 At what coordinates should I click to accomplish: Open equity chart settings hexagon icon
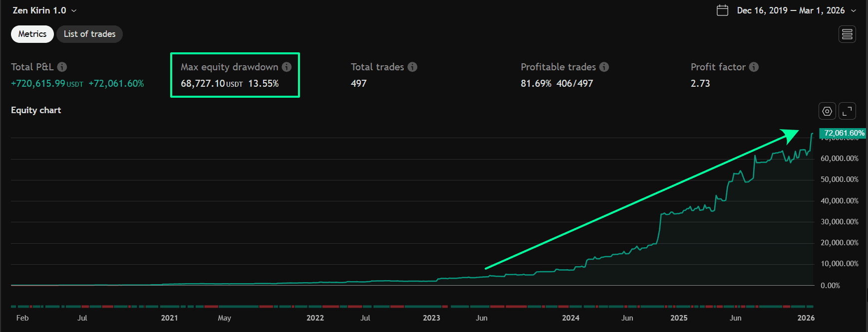coord(827,111)
